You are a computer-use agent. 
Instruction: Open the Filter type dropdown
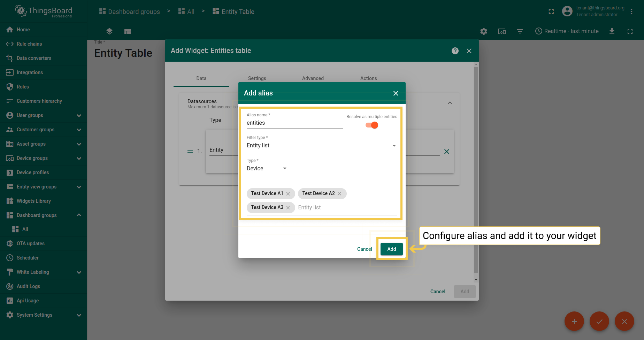click(322, 146)
